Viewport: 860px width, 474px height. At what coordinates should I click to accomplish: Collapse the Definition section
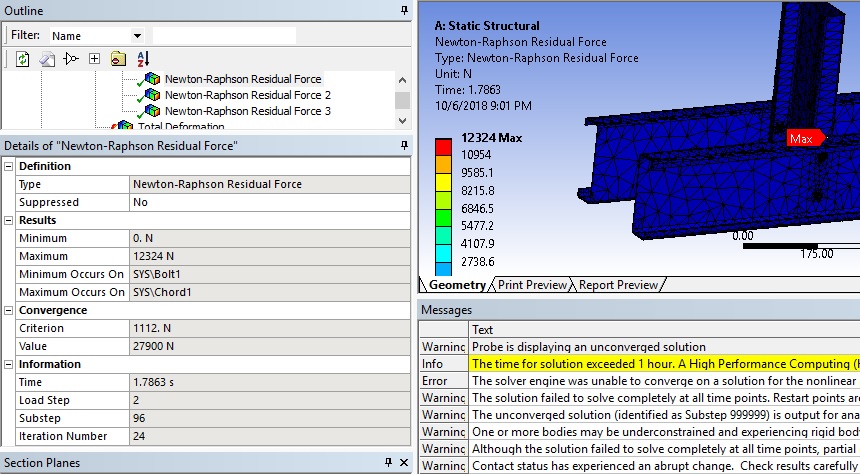pos(9,166)
